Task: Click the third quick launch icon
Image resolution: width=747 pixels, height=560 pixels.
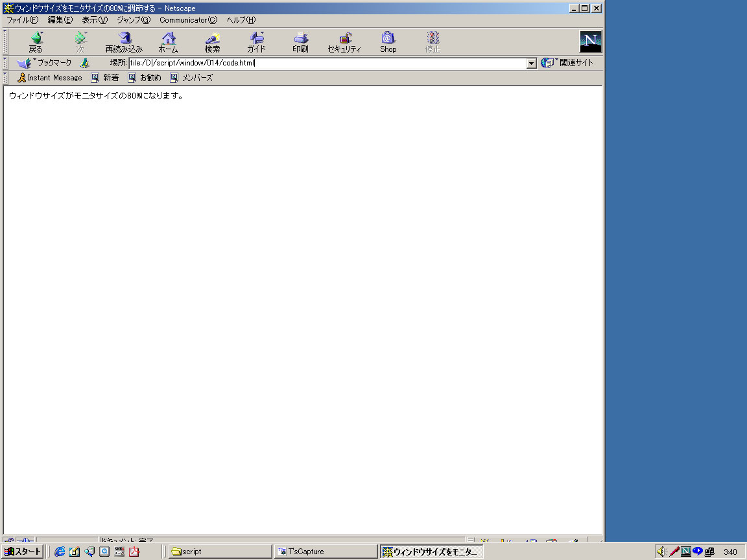Action: 89,552
